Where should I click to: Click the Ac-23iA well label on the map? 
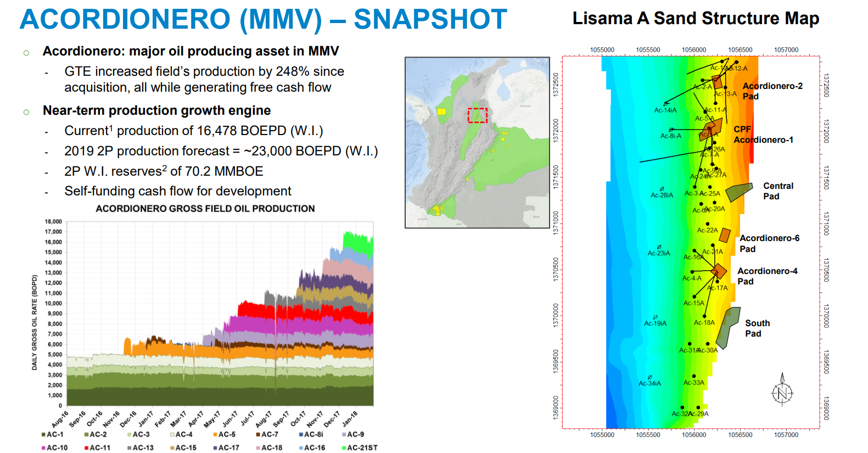(x=659, y=254)
